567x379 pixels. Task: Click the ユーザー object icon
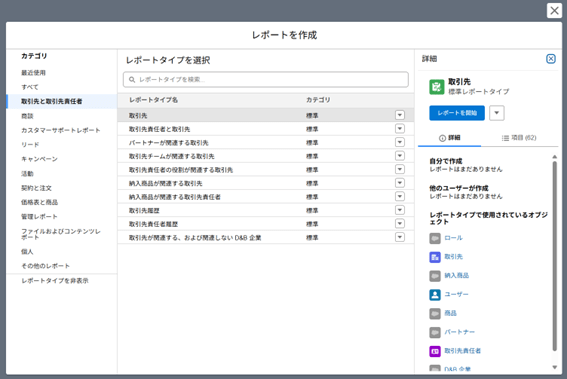[x=435, y=295]
